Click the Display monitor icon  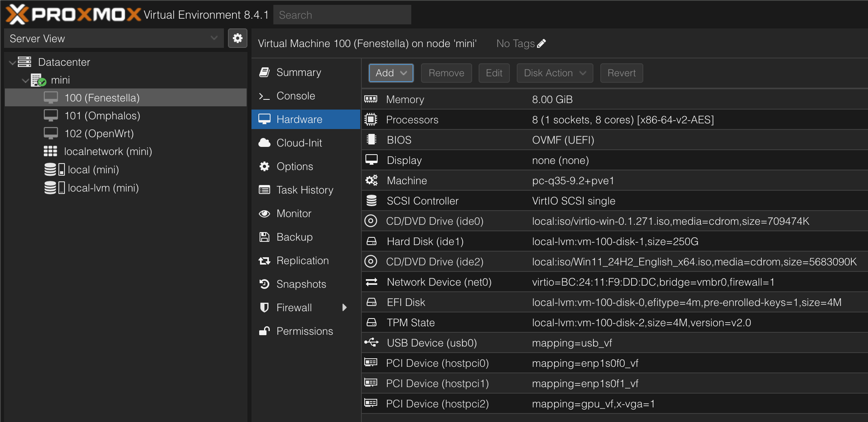coord(372,160)
